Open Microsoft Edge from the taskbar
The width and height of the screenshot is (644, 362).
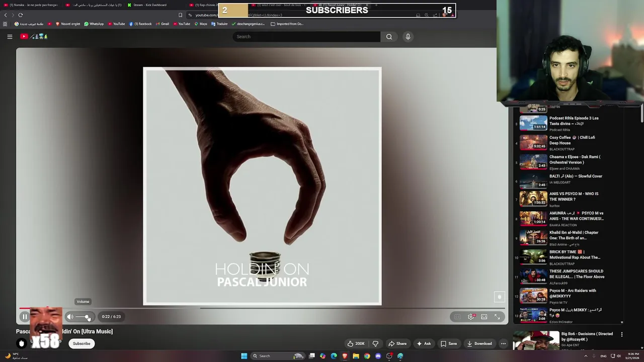click(x=334, y=356)
